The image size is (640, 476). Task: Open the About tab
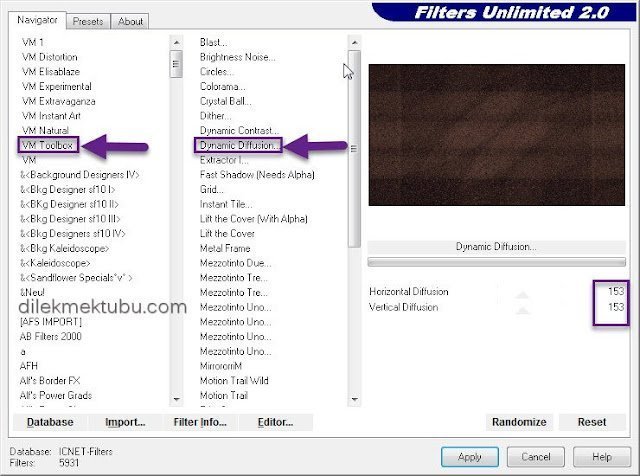(130, 21)
